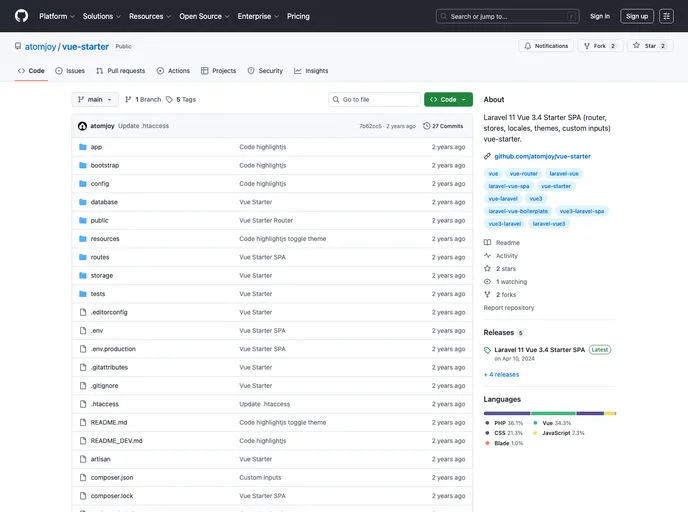Viewport: 688px width, 512px height.
Task: Switch to the Issues tab
Action: click(70, 71)
